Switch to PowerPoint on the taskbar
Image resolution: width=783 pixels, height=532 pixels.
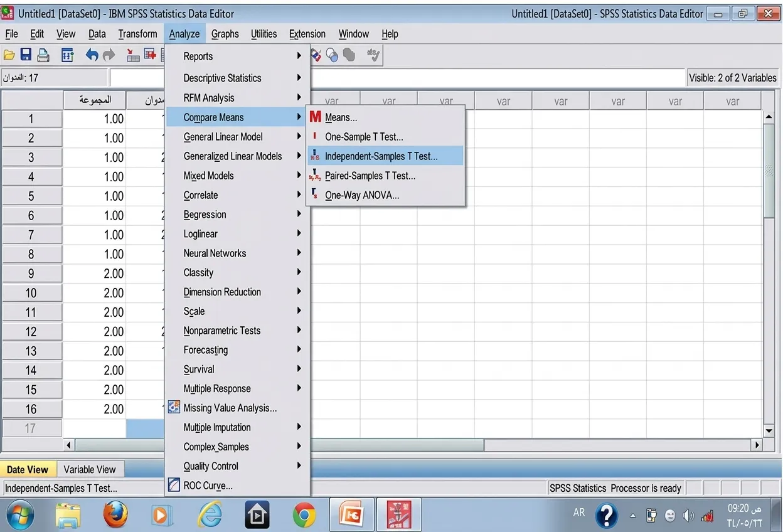coord(352,516)
